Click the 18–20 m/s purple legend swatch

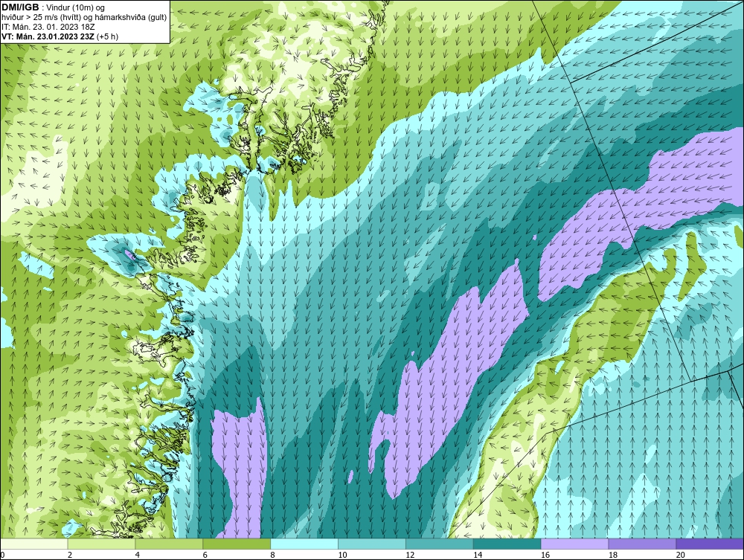(x=643, y=544)
